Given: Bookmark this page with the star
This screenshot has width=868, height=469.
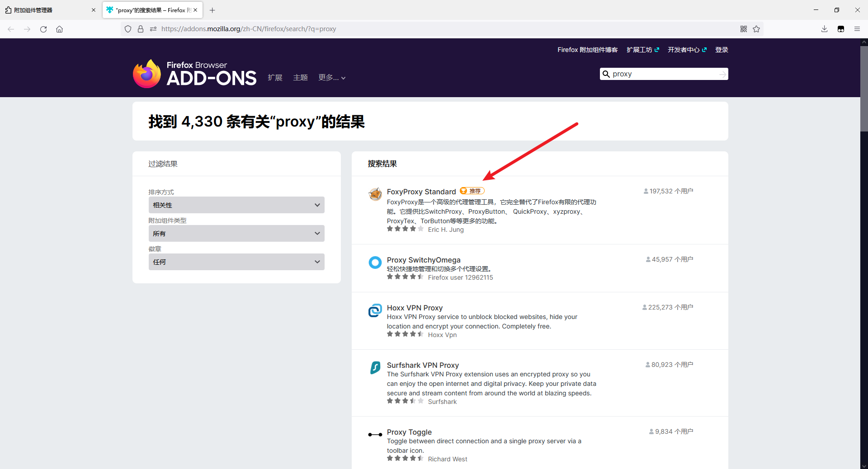Looking at the screenshot, I should pyautogui.click(x=756, y=29).
